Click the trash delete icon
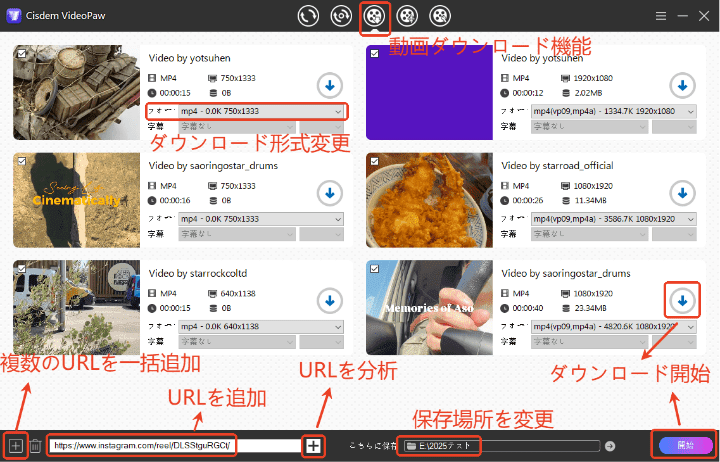Viewport: 720px width, 462px height. pos(35,445)
